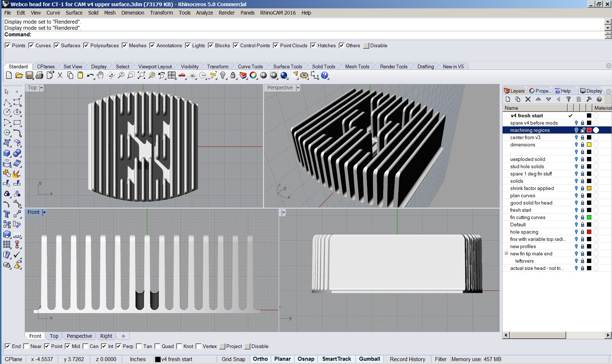Switch to the Solid Tools toolbar tab
612x364 pixels.
pyautogui.click(x=323, y=66)
